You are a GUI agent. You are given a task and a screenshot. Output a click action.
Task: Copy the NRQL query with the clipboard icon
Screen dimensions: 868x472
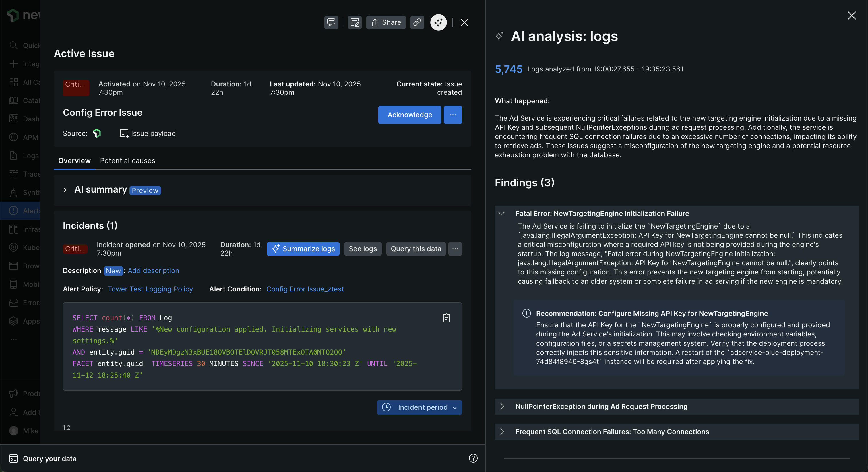tap(446, 317)
